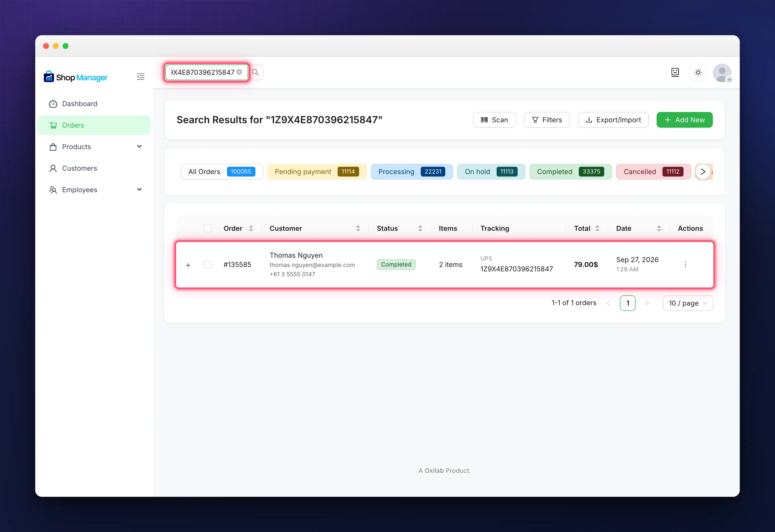Open the user avatar menu
Viewport: 775px width, 532px height.
(x=722, y=73)
